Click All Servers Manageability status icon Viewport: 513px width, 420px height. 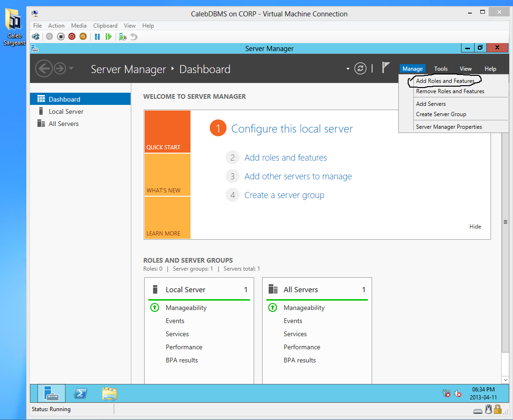[x=272, y=307]
